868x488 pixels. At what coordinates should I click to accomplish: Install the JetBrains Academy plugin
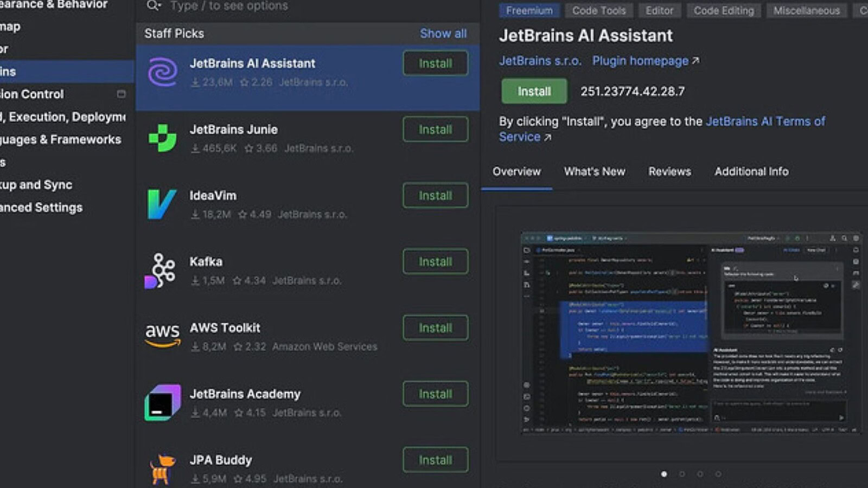coord(435,394)
